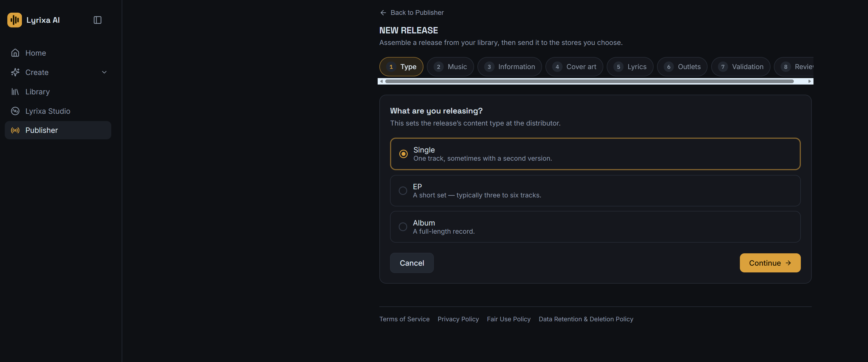Click the NEW RELEASE heading
Viewport: 868px width, 362px height.
coord(408,30)
